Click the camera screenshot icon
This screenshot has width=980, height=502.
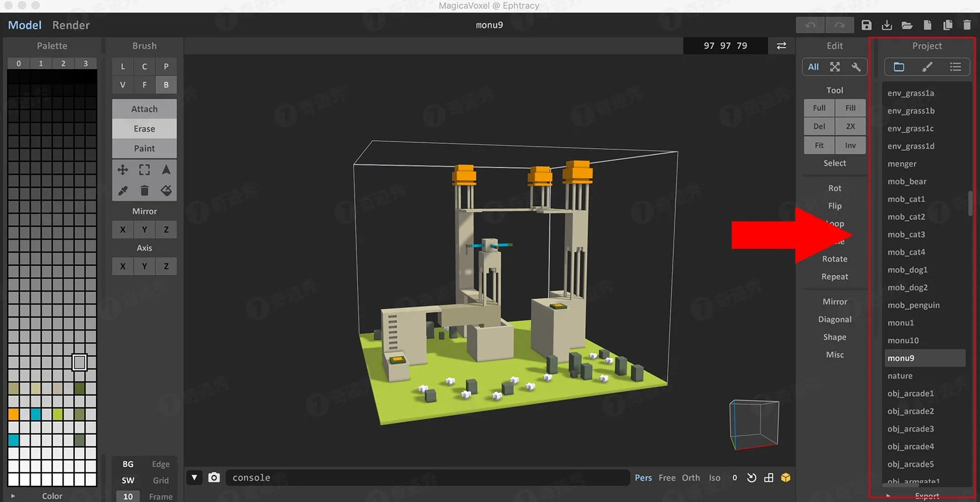214,477
